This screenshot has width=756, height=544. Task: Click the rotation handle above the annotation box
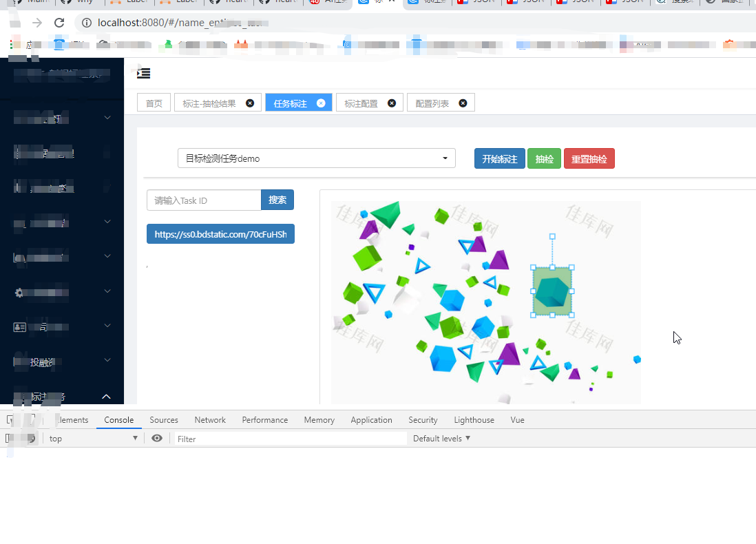point(552,236)
